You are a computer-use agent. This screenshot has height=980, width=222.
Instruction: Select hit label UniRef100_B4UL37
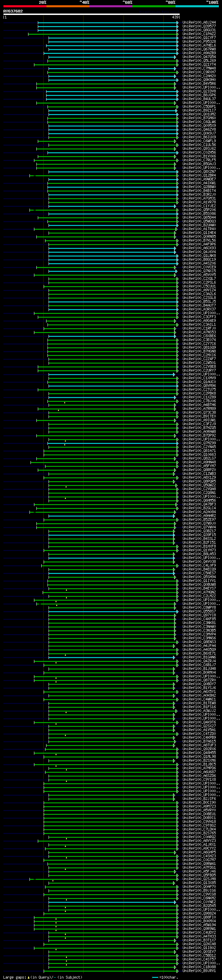point(199,99)
